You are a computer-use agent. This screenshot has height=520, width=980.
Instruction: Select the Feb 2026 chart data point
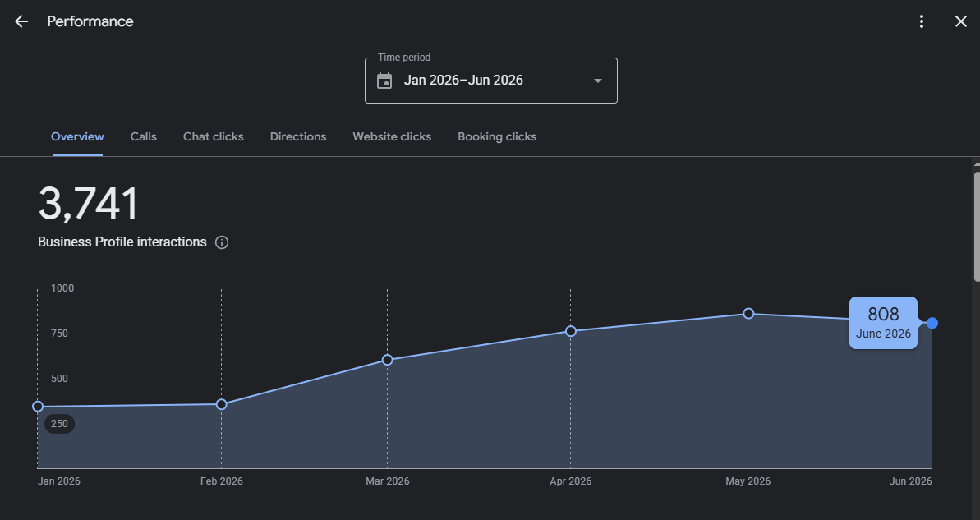(x=221, y=404)
